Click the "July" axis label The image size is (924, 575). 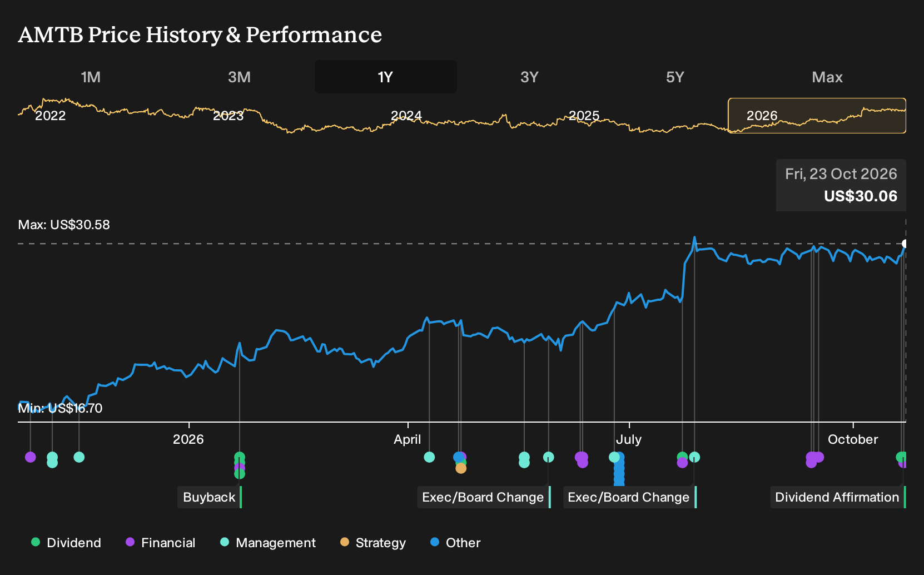pos(629,439)
